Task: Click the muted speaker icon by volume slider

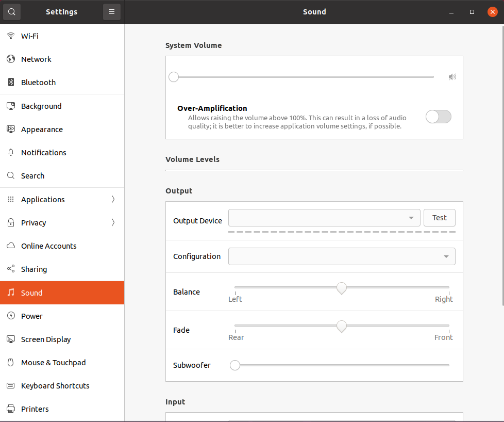Action: point(452,77)
